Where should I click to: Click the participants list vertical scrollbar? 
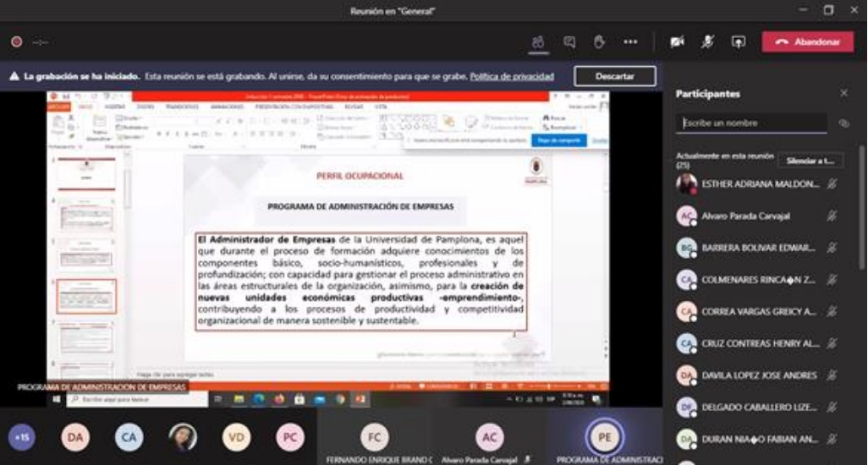tap(862, 211)
